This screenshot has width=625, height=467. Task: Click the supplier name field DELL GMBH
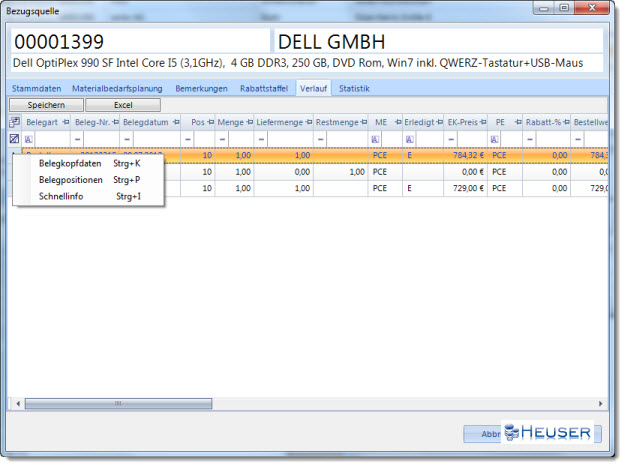coord(438,41)
